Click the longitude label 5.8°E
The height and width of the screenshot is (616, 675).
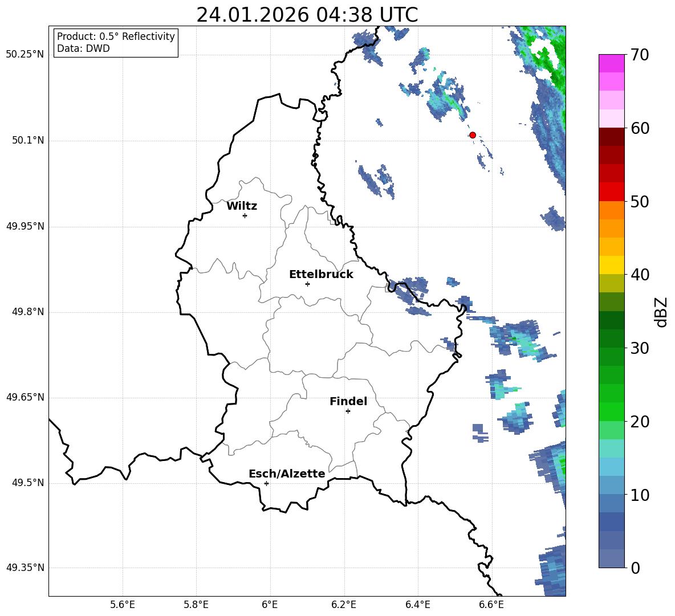point(196,605)
